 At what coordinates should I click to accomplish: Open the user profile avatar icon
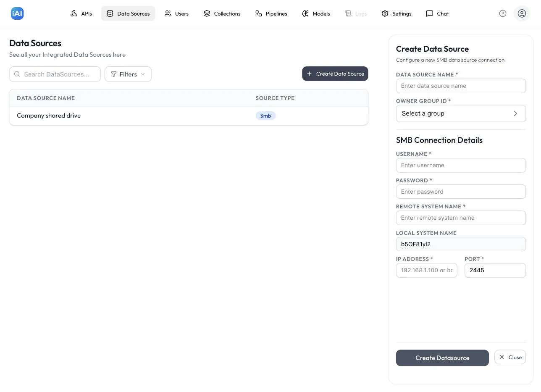(x=522, y=13)
